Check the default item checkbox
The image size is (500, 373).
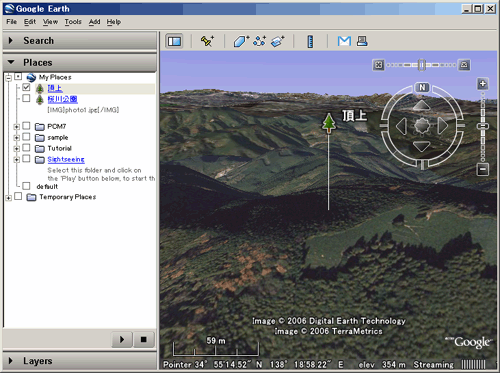pyautogui.click(x=26, y=186)
